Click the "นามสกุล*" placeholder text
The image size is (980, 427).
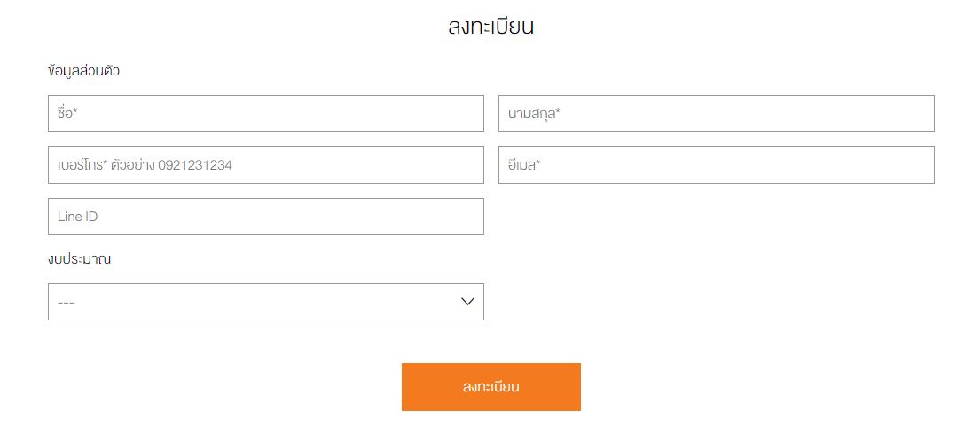(x=534, y=114)
